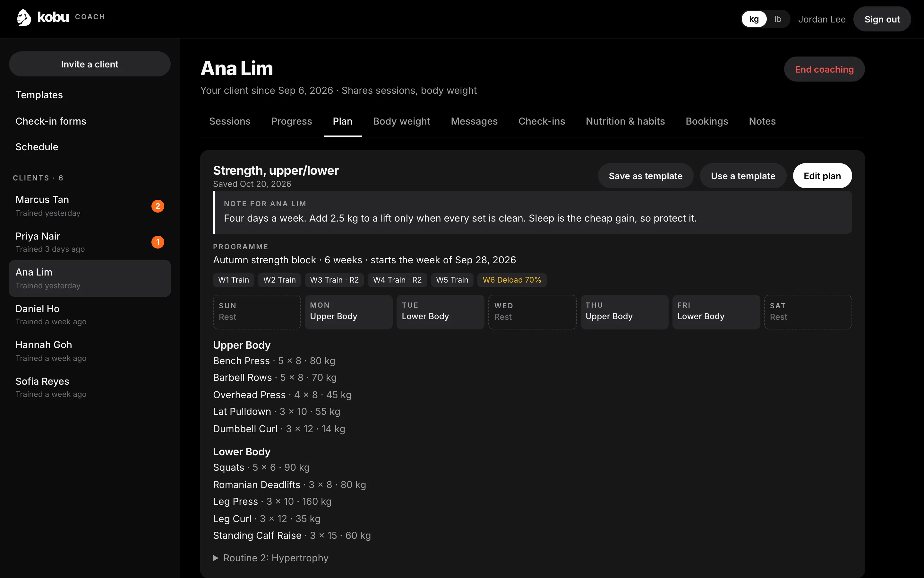Open the Messages tab
The image size is (924, 578).
[474, 121]
